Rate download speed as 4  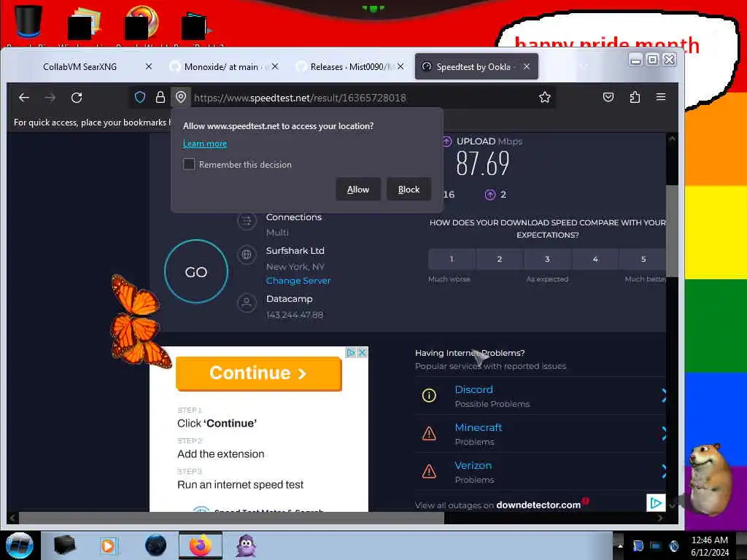[595, 259]
